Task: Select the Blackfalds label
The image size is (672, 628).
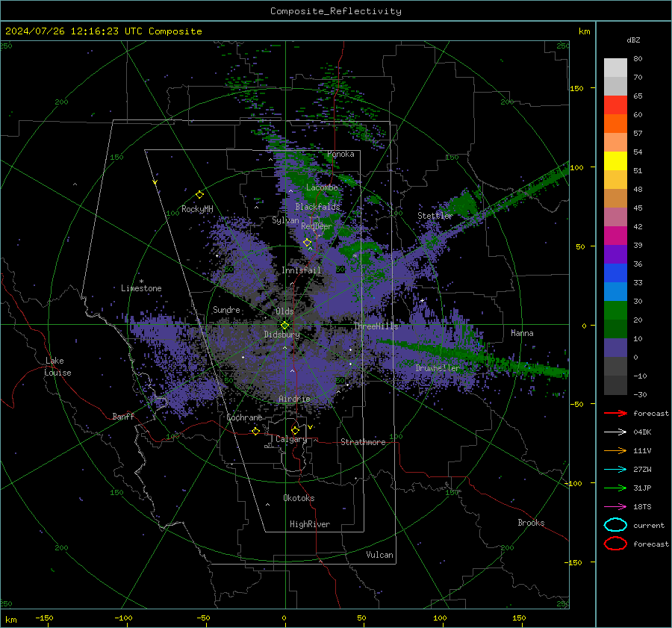Action: pos(317,207)
